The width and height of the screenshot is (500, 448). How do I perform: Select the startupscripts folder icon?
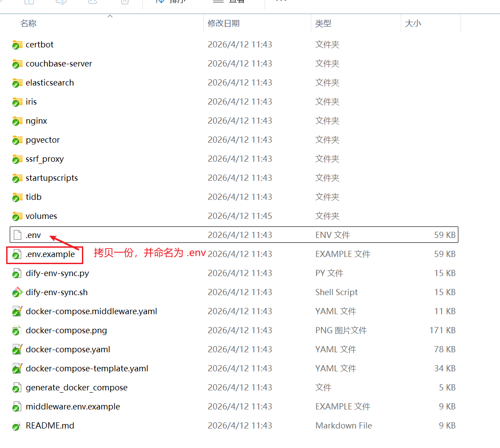(17, 178)
